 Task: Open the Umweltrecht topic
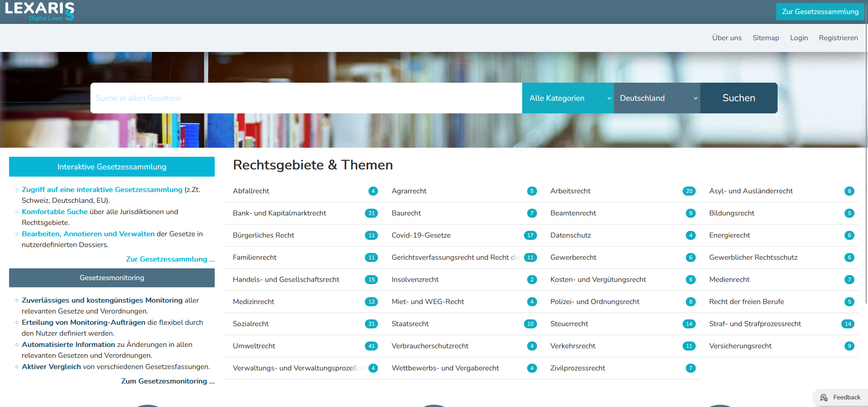point(254,346)
